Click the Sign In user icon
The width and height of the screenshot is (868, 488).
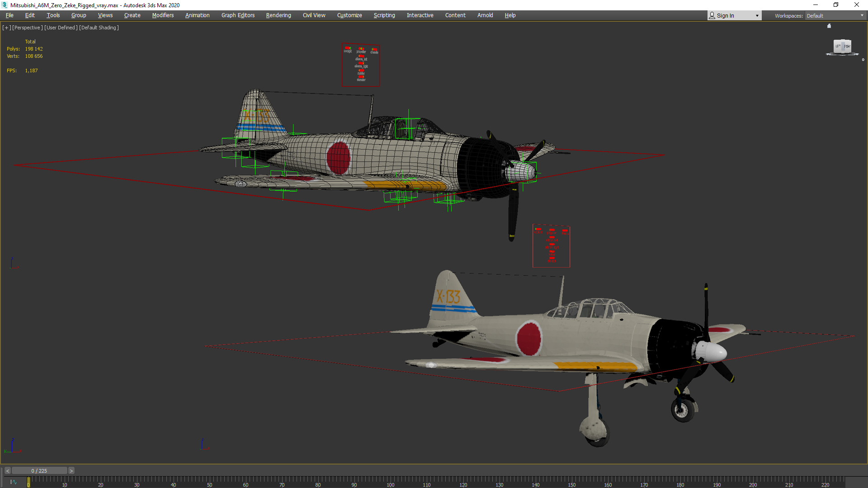712,15
